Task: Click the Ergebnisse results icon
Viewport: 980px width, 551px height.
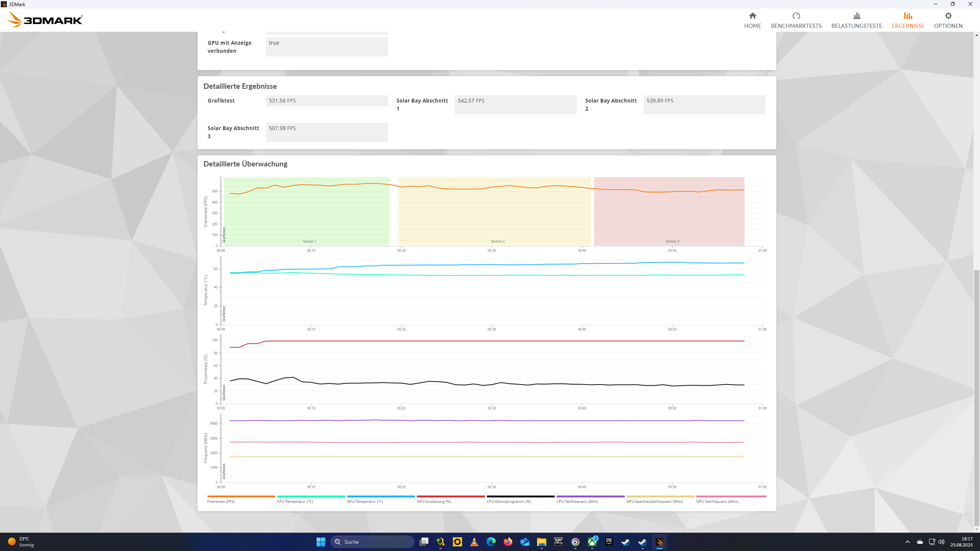Action: (x=908, y=16)
